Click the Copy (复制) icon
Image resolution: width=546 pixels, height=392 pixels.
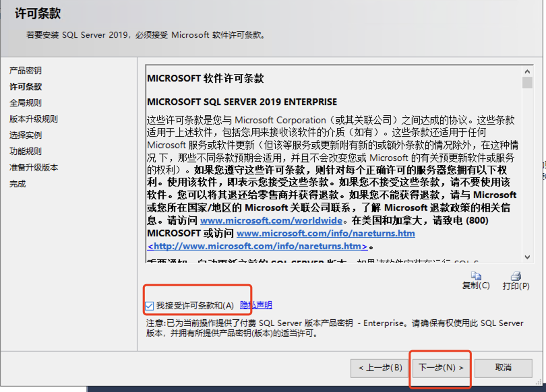pyautogui.click(x=476, y=275)
